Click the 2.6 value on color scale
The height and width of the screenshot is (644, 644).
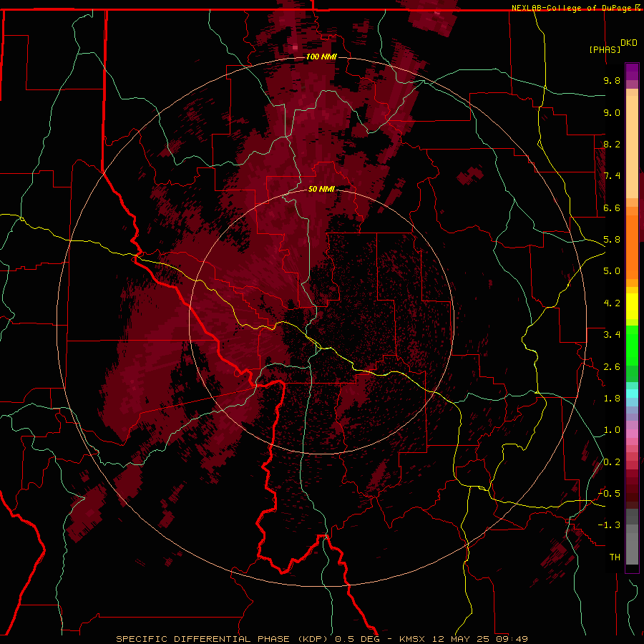pyautogui.click(x=612, y=367)
